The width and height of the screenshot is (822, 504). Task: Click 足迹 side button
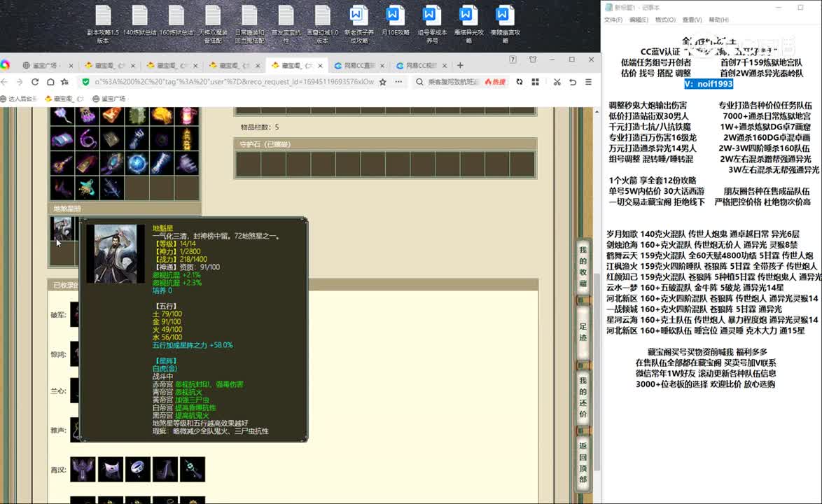[583, 332]
